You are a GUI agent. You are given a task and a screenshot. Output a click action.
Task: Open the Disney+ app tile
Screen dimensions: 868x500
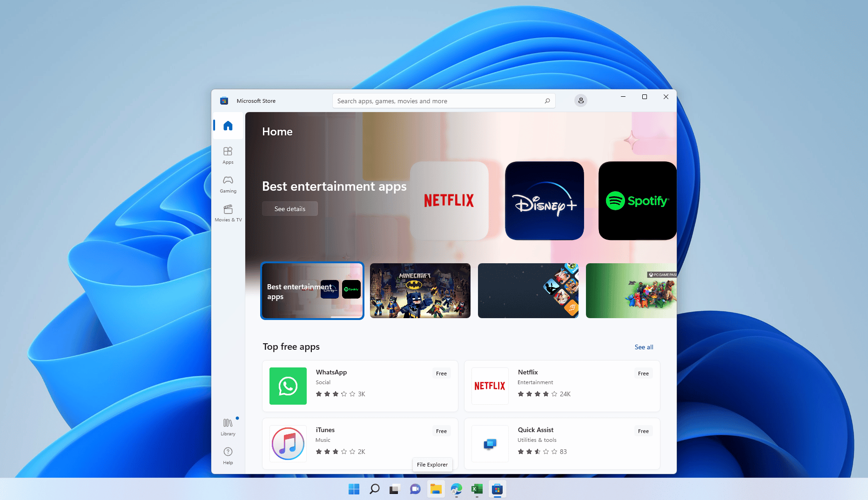[x=544, y=201]
